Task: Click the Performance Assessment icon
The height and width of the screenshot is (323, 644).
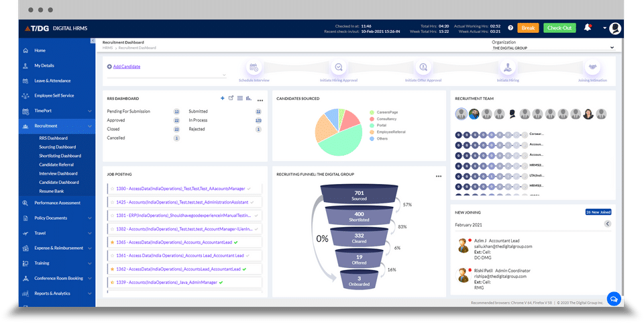Action: click(25, 203)
